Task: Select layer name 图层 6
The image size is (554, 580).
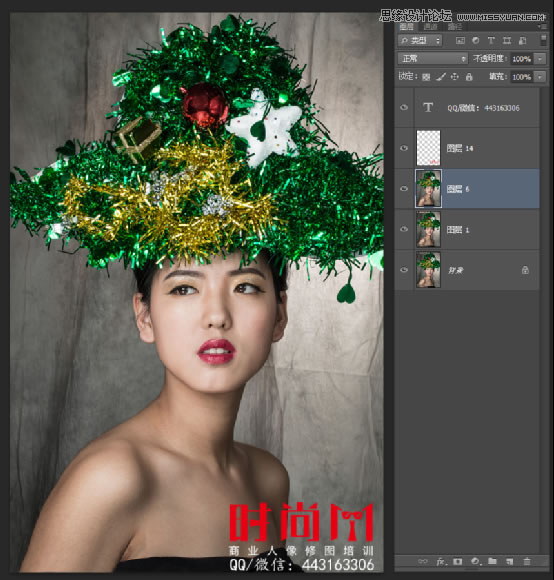Action: (x=458, y=189)
